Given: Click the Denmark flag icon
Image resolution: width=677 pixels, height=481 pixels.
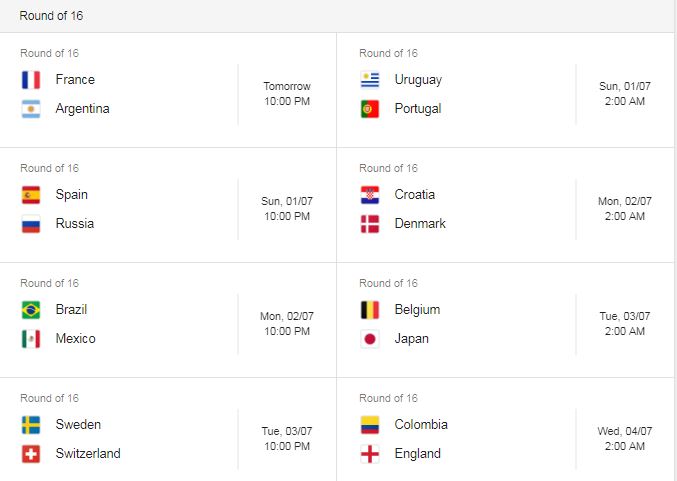Looking at the screenshot, I should [x=370, y=224].
